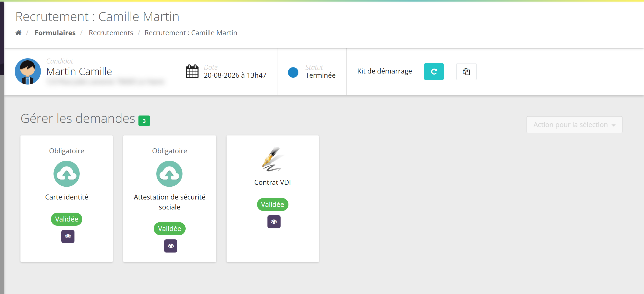Click the calendar icon beside the date
644x294 pixels.
(x=192, y=71)
